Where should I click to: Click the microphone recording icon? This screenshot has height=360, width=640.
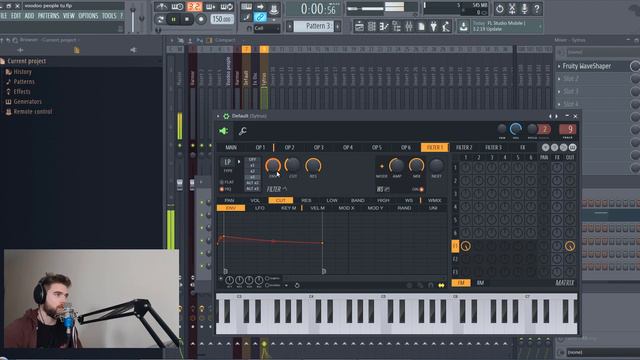524,8
